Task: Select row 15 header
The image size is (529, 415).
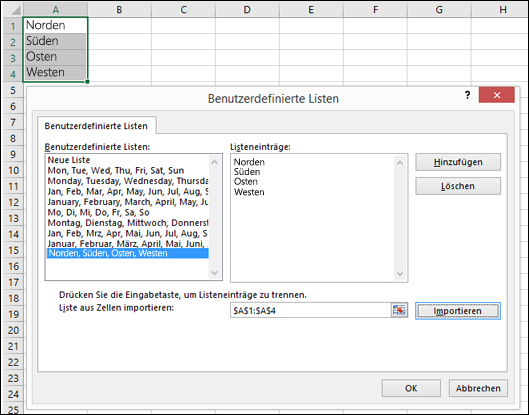Action: point(13,250)
